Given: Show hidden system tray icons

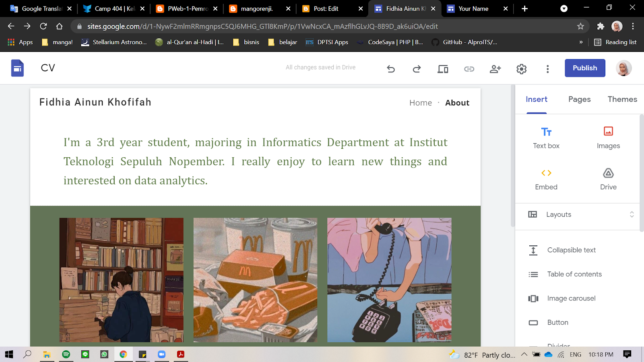Looking at the screenshot, I should pos(524,354).
